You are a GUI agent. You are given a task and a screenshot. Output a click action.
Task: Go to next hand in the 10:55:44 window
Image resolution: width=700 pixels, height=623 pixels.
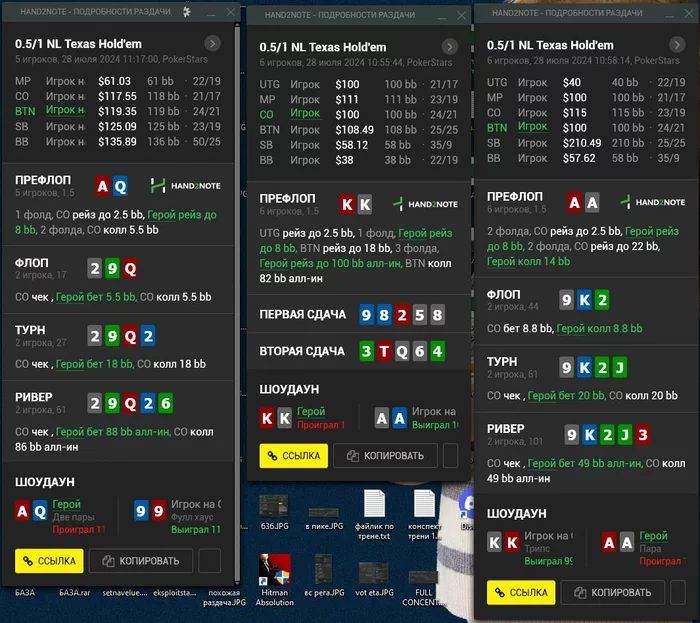[x=450, y=46]
